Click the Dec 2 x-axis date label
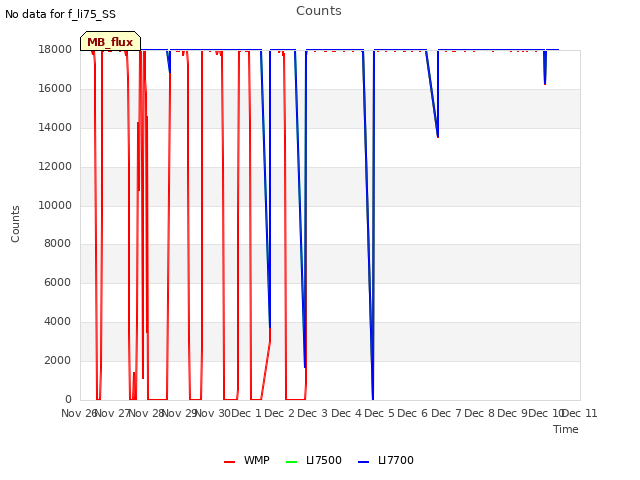Screen dimensions: 640x480 [279, 413]
